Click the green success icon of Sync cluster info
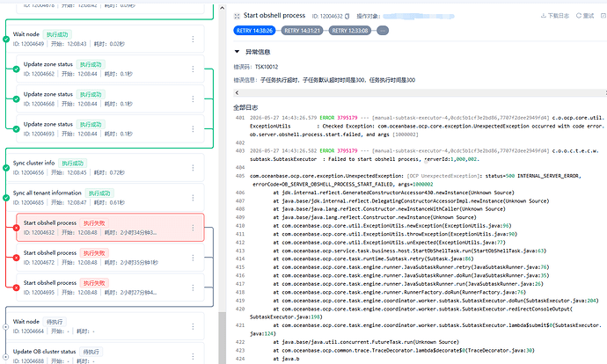 click(6, 168)
